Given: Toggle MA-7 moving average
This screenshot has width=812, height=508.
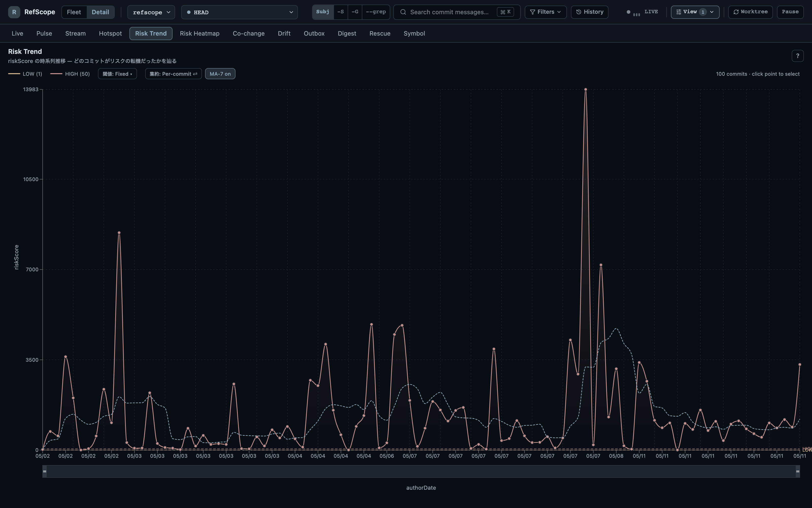Looking at the screenshot, I should (220, 74).
